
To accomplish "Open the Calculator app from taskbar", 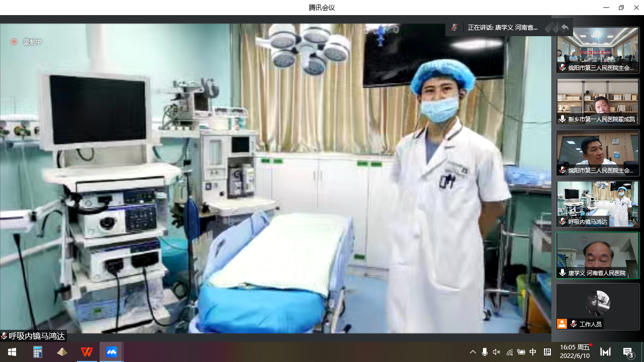I will tap(38, 352).
